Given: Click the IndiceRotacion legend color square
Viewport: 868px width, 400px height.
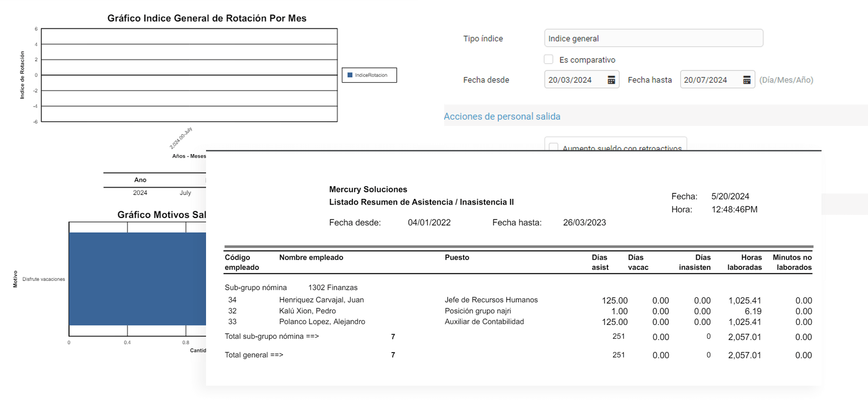Looking at the screenshot, I should pyautogui.click(x=350, y=75).
